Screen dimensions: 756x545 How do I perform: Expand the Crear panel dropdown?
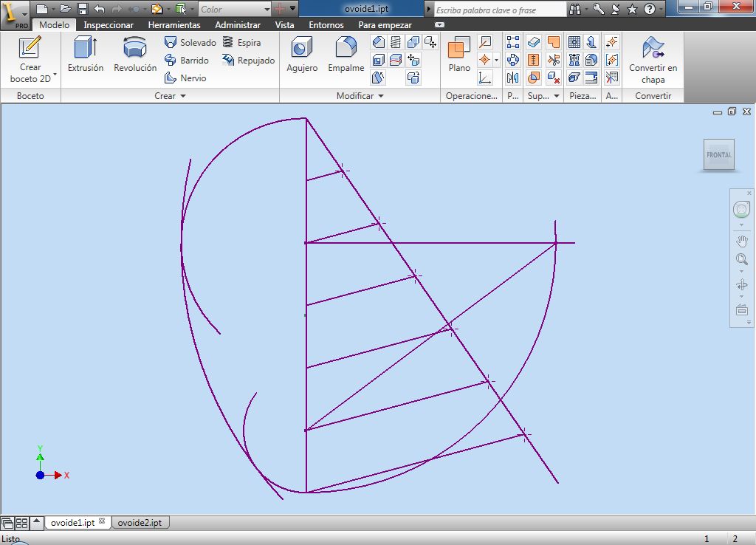click(183, 96)
